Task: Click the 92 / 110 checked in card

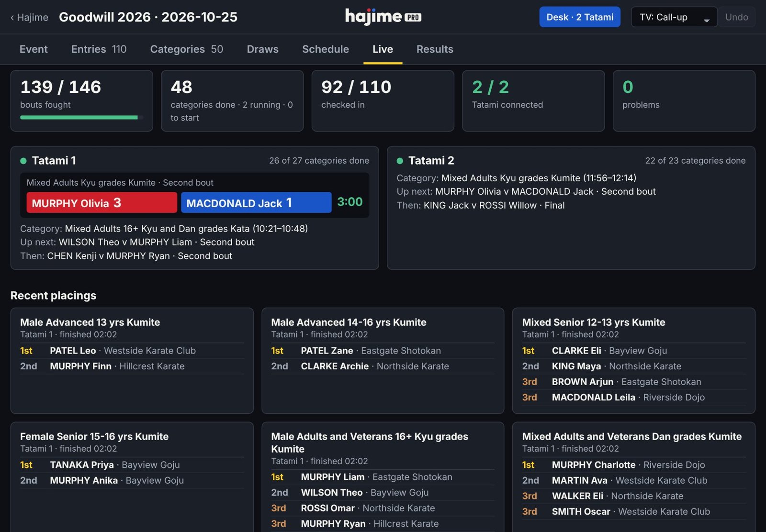Action: (x=383, y=101)
